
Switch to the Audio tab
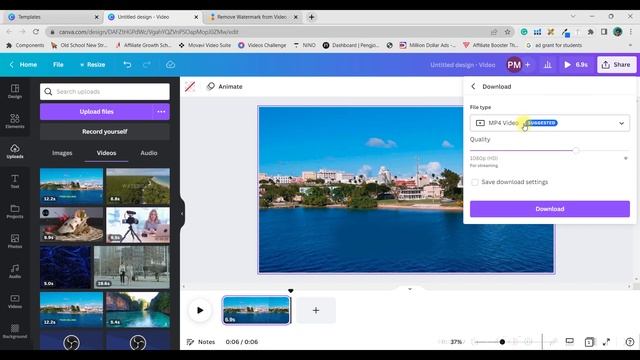click(149, 153)
